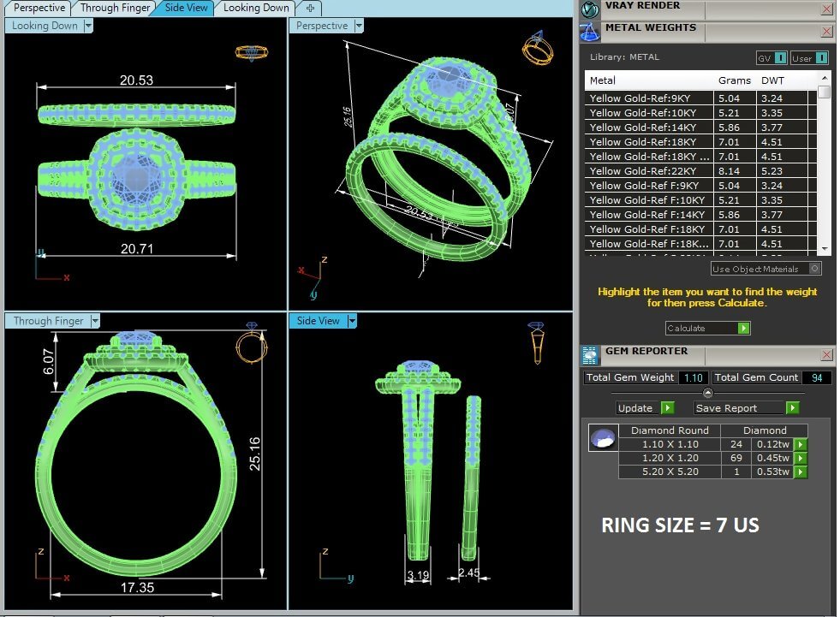Click the green arrow for the 5.20 X 5.20 diamond row
Screen dimensions: 840x617
[x=800, y=472]
